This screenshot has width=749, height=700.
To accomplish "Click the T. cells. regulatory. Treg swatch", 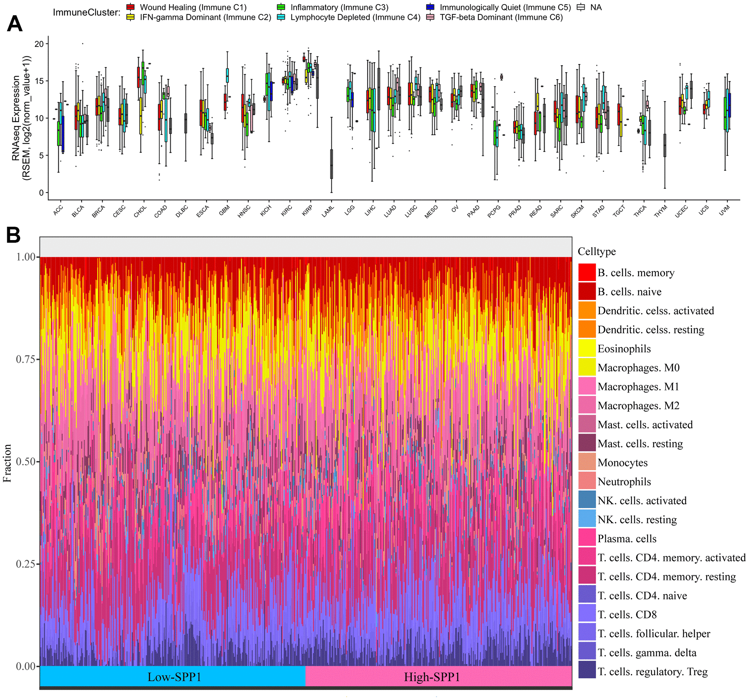I will pos(587,671).
